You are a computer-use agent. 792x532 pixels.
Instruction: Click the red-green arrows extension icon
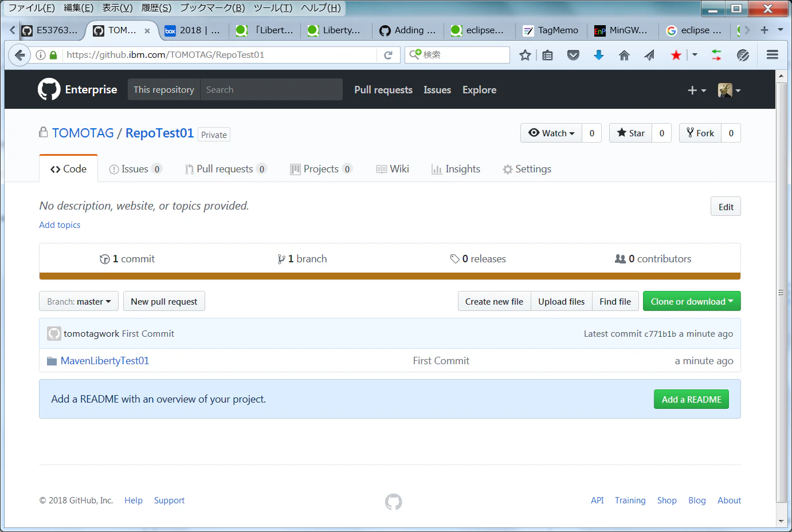716,55
